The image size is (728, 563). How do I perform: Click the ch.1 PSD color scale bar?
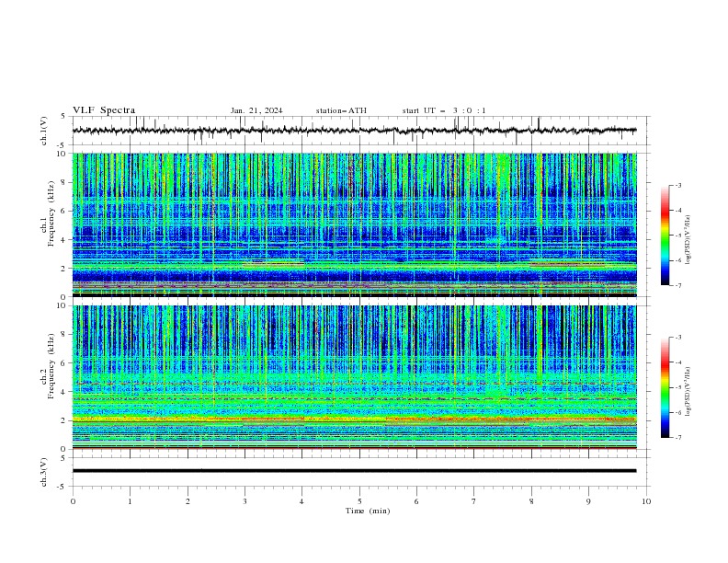click(x=665, y=236)
